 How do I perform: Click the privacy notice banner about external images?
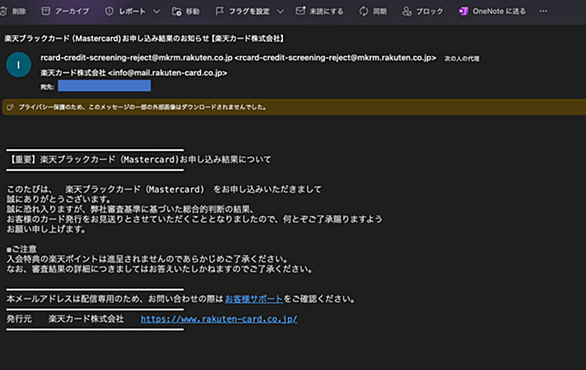tap(294, 107)
